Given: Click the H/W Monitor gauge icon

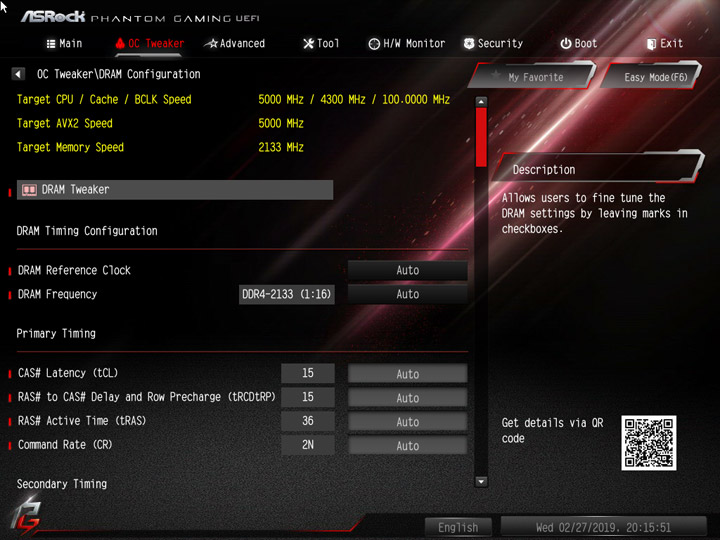Looking at the screenshot, I should pos(374,44).
